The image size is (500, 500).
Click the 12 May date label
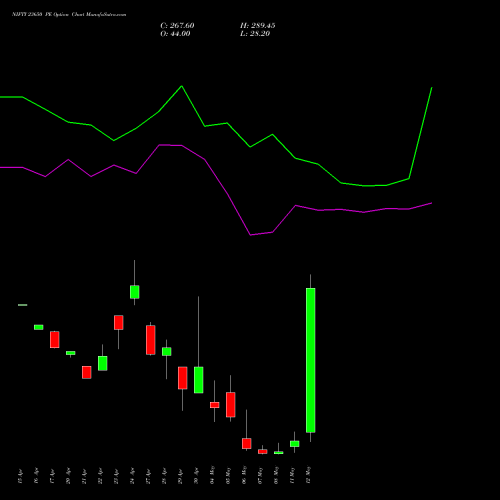point(309,475)
